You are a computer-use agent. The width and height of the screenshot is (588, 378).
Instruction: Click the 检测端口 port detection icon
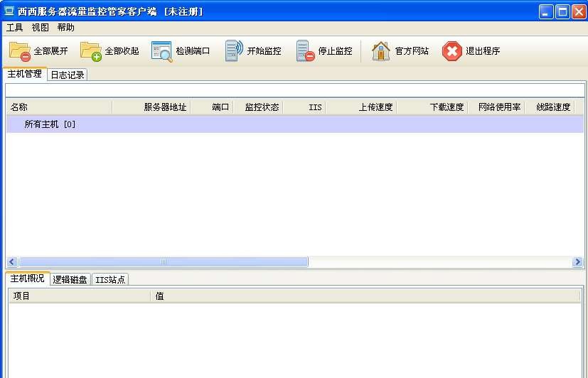point(161,51)
